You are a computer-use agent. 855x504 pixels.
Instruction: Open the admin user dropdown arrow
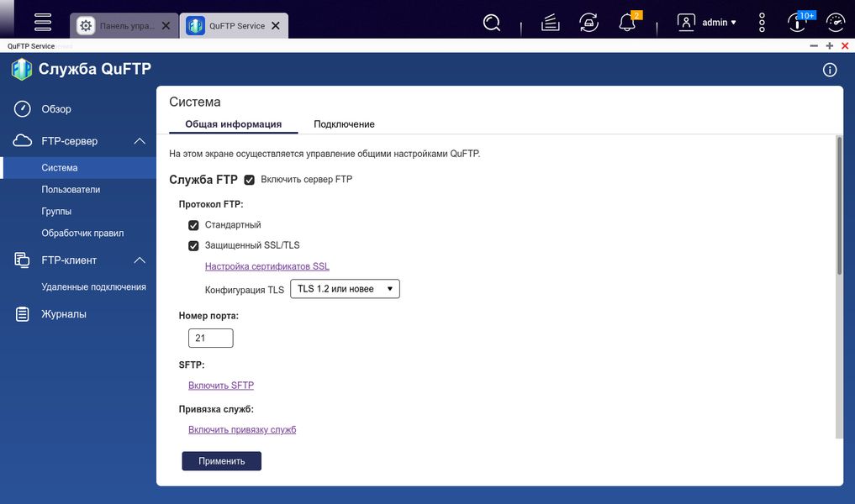point(733,23)
